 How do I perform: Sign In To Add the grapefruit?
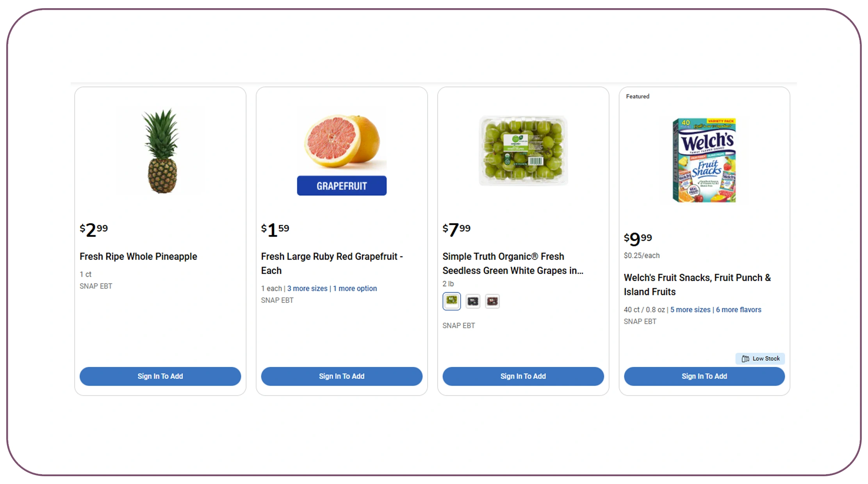click(x=342, y=376)
